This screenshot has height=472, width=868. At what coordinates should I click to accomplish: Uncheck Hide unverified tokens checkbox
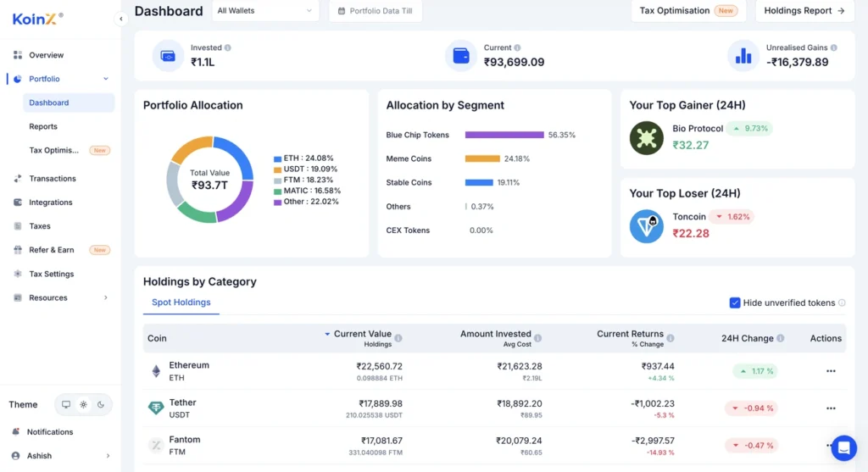[735, 303]
